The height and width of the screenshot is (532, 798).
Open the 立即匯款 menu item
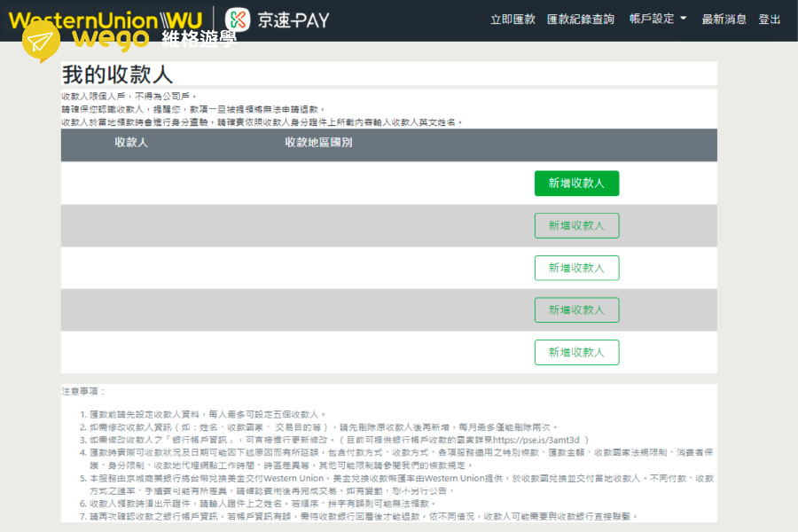512,20
